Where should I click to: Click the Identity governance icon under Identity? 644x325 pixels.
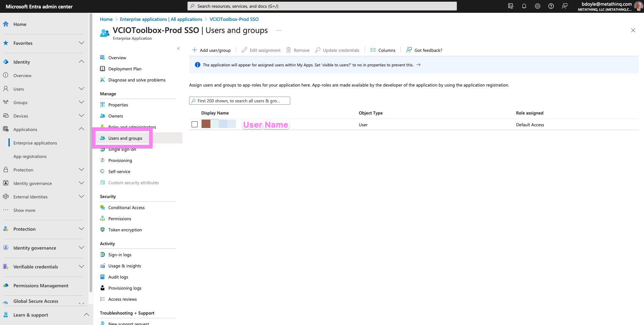[x=6, y=183]
